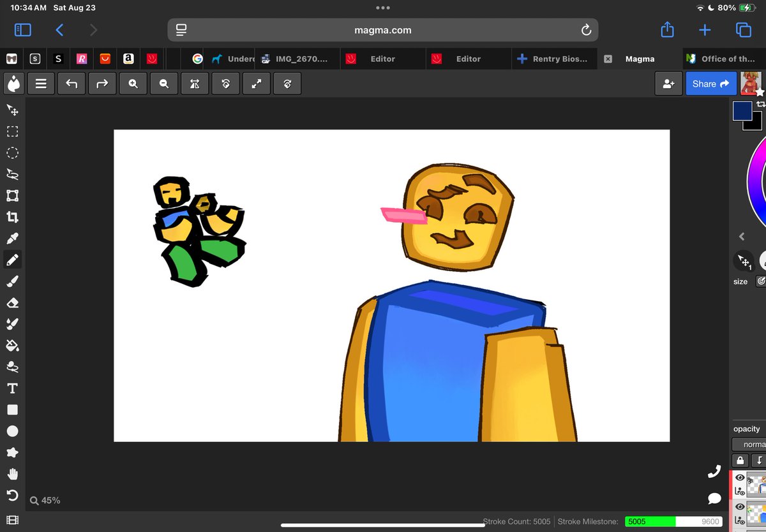Toggle the Safari sidebar

(22, 30)
